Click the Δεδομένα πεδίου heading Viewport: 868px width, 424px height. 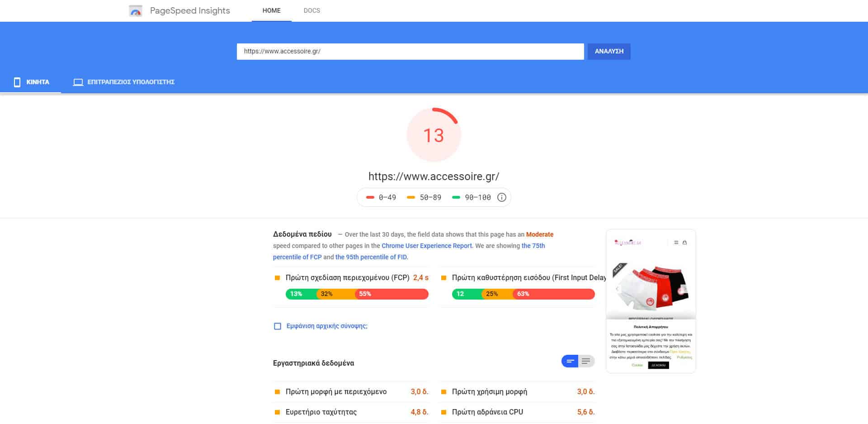point(302,234)
